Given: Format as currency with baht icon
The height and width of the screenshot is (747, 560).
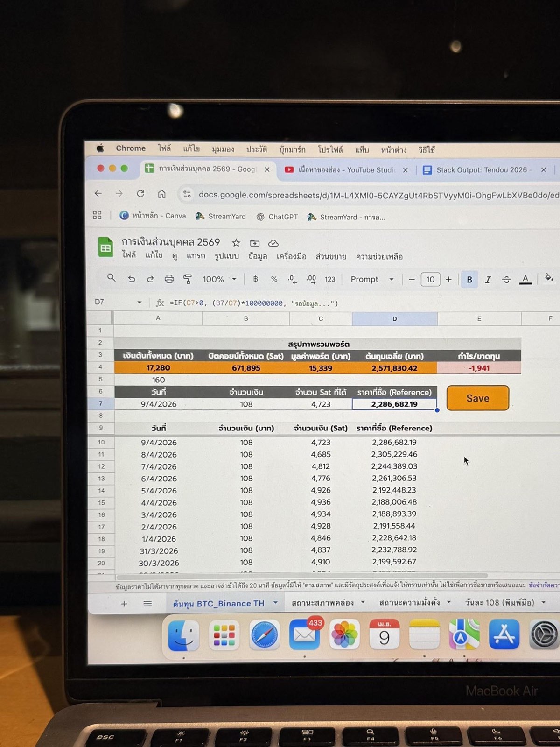Looking at the screenshot, I should (255, 279).
